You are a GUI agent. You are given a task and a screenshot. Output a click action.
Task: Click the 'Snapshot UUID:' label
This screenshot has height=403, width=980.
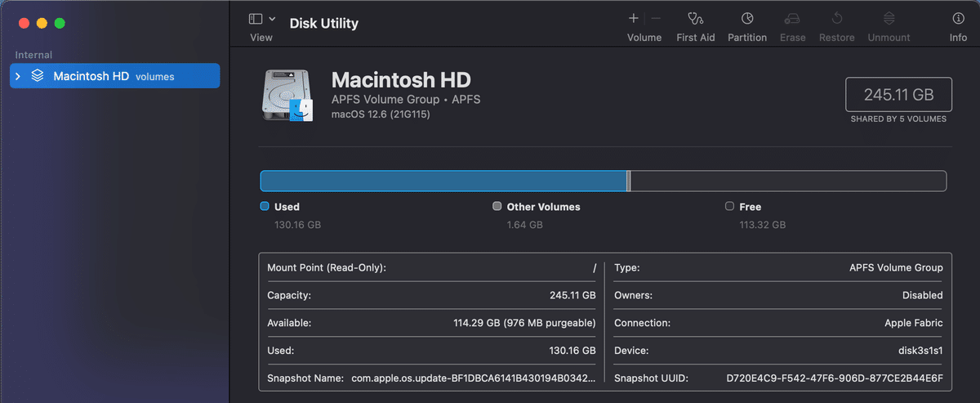[x=651, y=378]
